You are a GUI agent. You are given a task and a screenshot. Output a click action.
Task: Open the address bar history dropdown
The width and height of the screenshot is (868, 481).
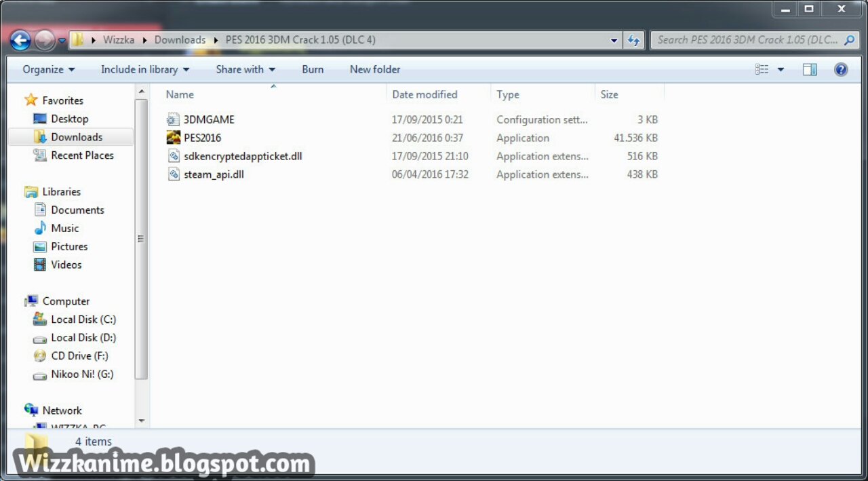[614, 40]
